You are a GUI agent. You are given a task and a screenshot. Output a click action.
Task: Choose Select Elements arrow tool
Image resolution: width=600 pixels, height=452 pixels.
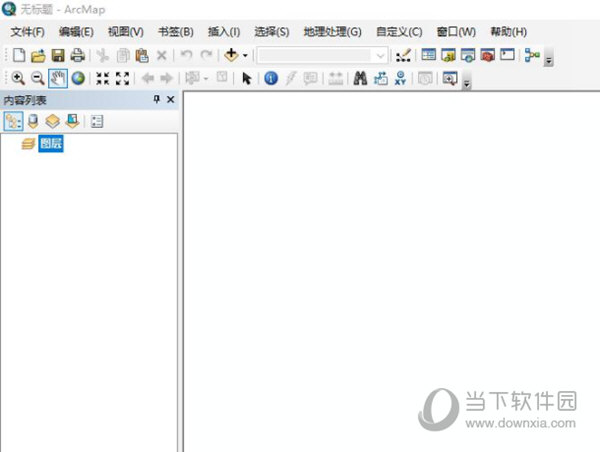[x=247, y=78]
